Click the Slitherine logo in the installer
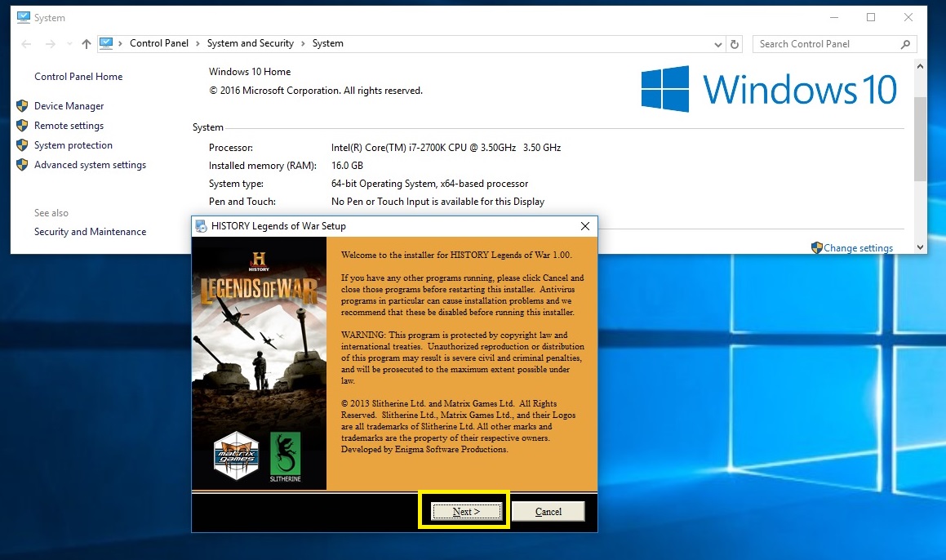Screen dimensions: 946x560 click(x=286, y=457)
